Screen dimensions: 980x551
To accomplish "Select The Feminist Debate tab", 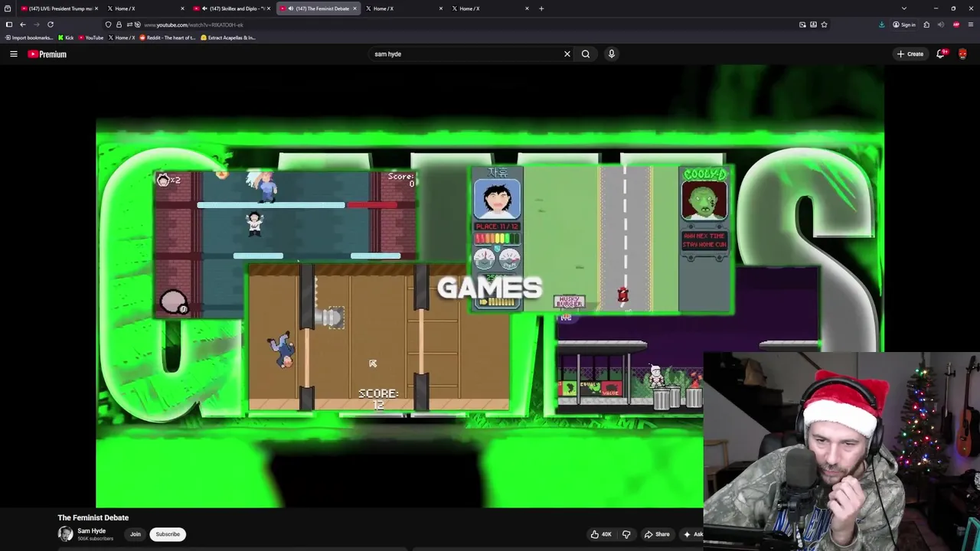I will pos(318,8).
